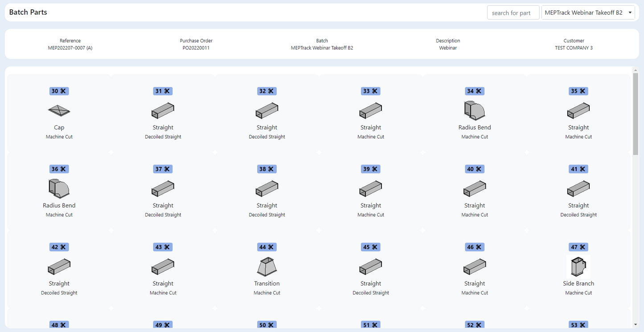Click the part 52 badge
This screenshot has height=332, width=644.
[474, 325]
